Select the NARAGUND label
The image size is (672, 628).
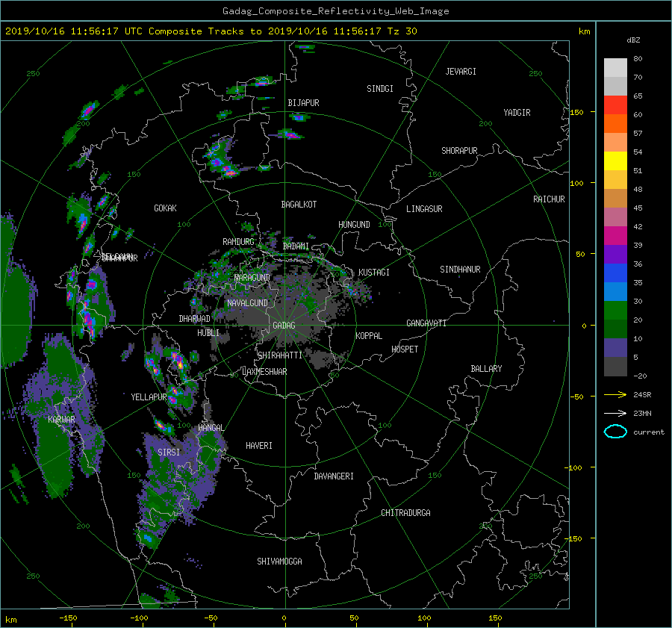(x=252, y=278)
